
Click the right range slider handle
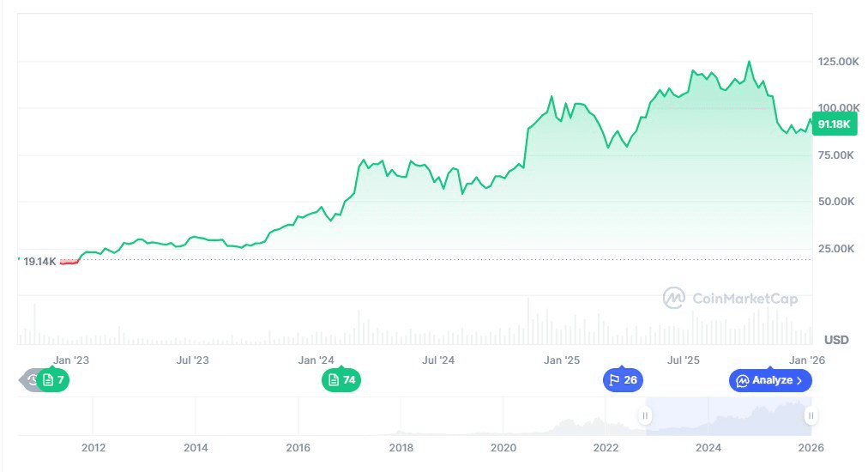[x=810, y=416]
